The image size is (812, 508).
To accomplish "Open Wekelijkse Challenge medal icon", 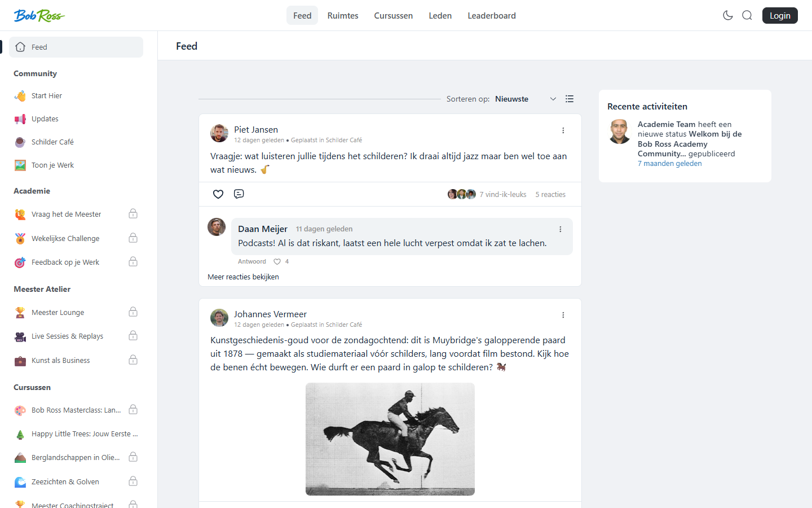I will (20, 238).
